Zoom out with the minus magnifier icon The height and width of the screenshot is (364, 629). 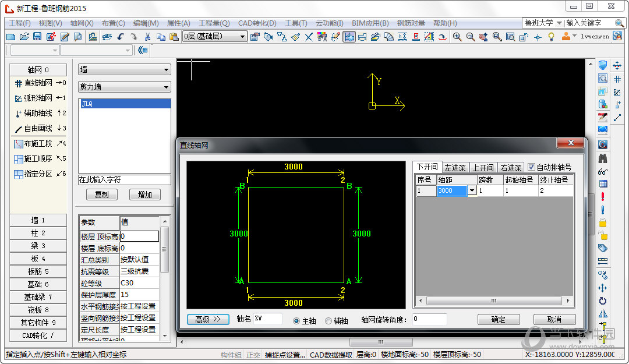[x=470, y=37]
